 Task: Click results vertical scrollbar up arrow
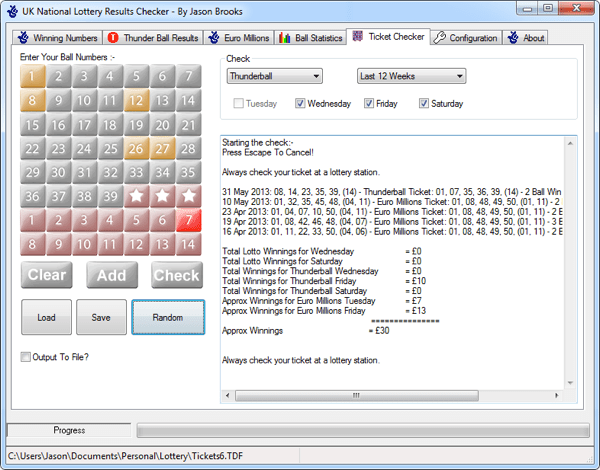pyautogui.click(x=570, y=143)
